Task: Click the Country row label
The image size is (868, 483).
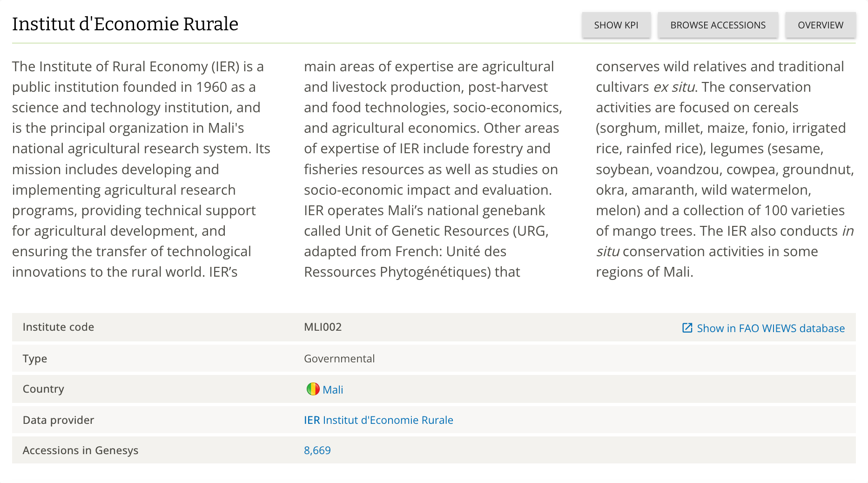Action: [43, 389]
